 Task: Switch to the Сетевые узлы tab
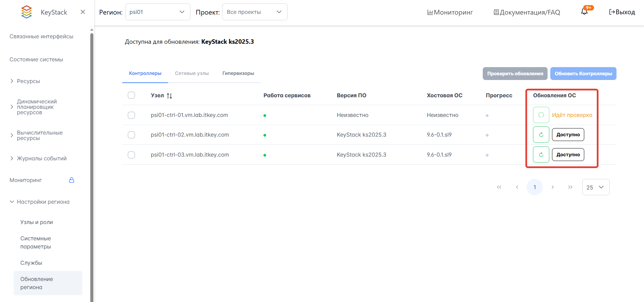(192, 74)
